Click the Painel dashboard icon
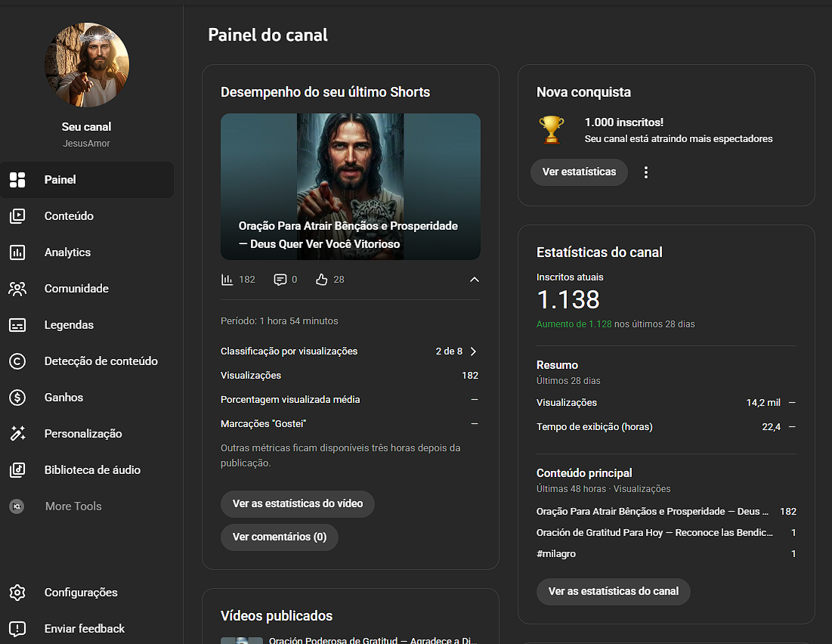This screenshot has height=644, width=832. [17, 180]
